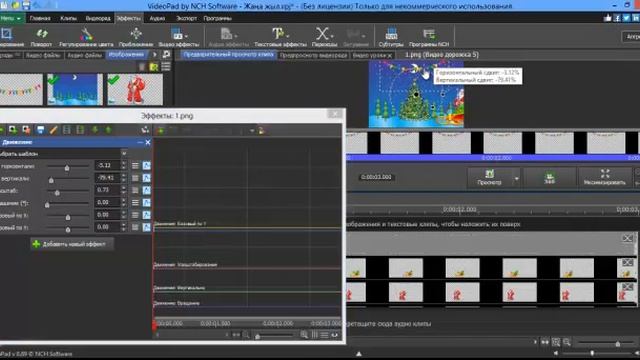Open the Видеоряд menu tab
This screenshot has width=640, height=360.
(x=98, y=18)
